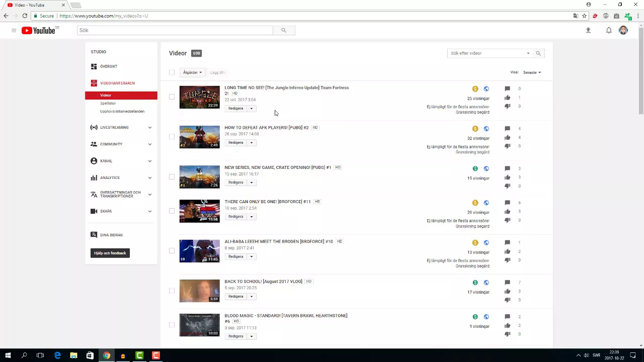Image resolution: width=644 pixels, height=362 pixels.
Task: Open Översikt in Studio sidebar
Action: pos(109,66)
